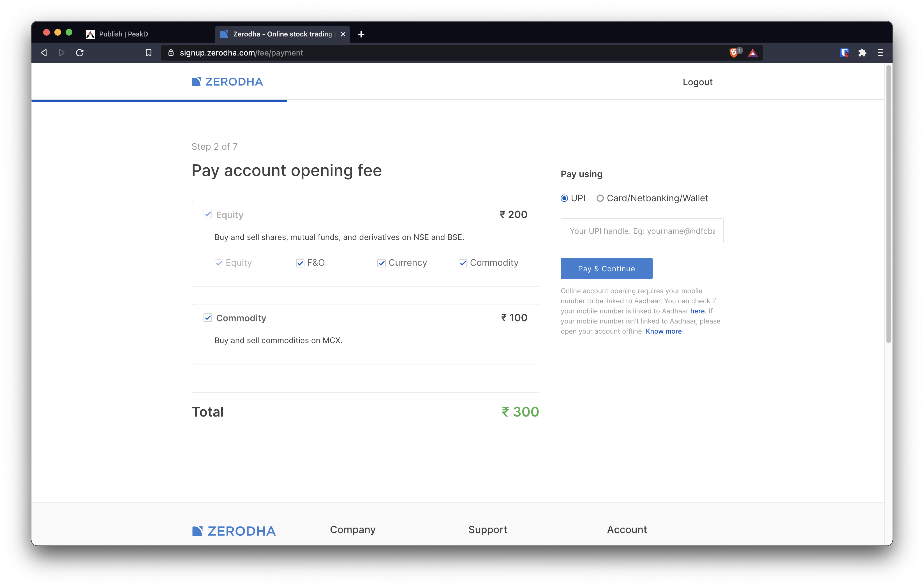Viewport: 924px width, 587px height.
Task: Click the Company footer heading
Action: [x=353, y=530]
